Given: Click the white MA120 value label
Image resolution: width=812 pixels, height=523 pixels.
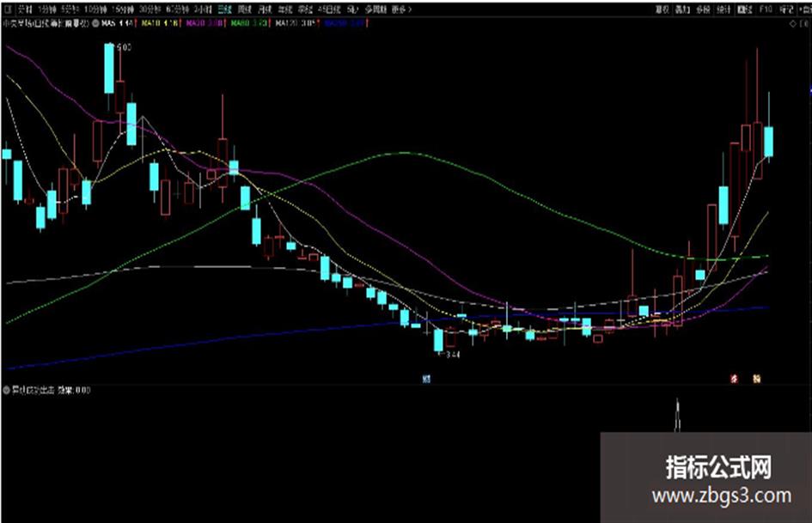Looking at the screenshot, I should click(296, 23).
